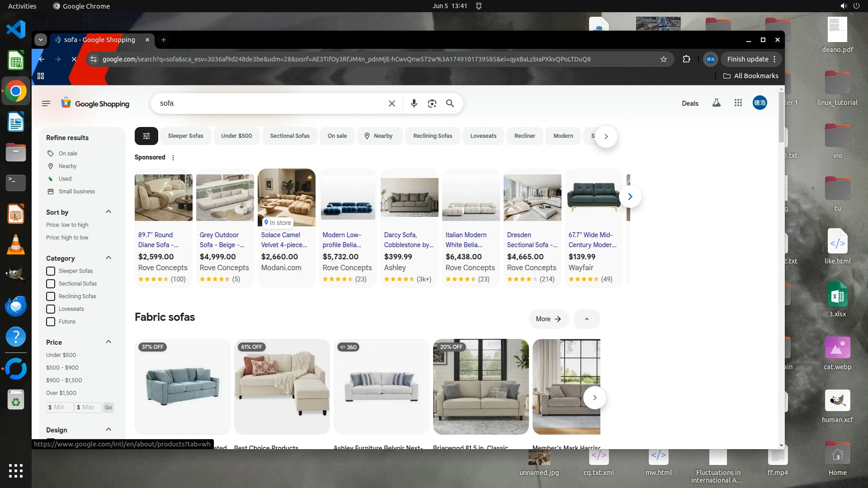The height and width of the screenshot is (488, 868).
Task: Click the search magnifier icon
Action: click(450, 103)
